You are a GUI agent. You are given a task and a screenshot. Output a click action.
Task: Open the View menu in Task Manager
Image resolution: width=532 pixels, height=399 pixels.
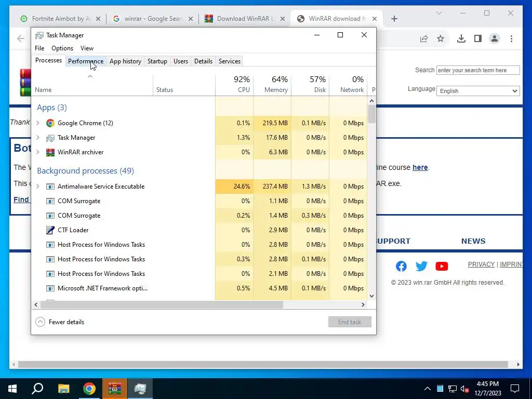[87, 48]
